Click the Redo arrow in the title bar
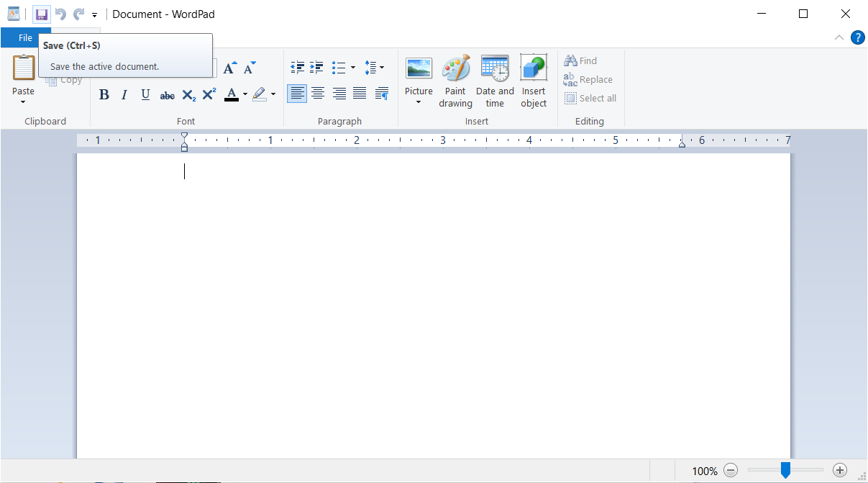The width and height of the screenshot is (868, 483). coord(78,14)
